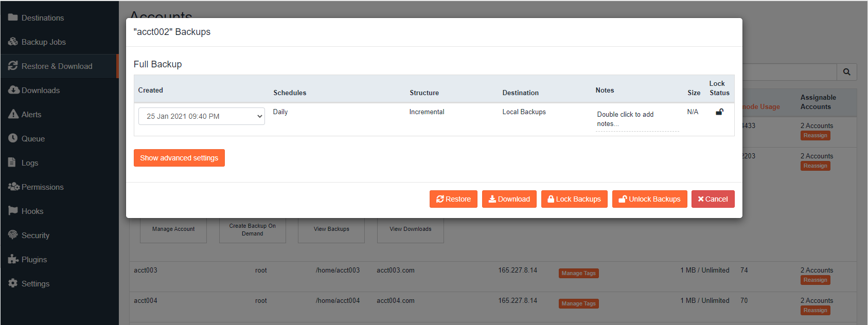The image size is (868, 325).
Task: Click /home/acct003 path cell
Action: pyautogui.click(x=338, y=270)
